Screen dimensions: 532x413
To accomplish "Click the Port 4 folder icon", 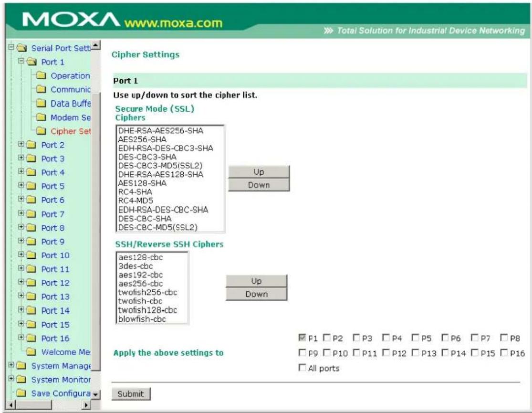I will tap(31, 172).
